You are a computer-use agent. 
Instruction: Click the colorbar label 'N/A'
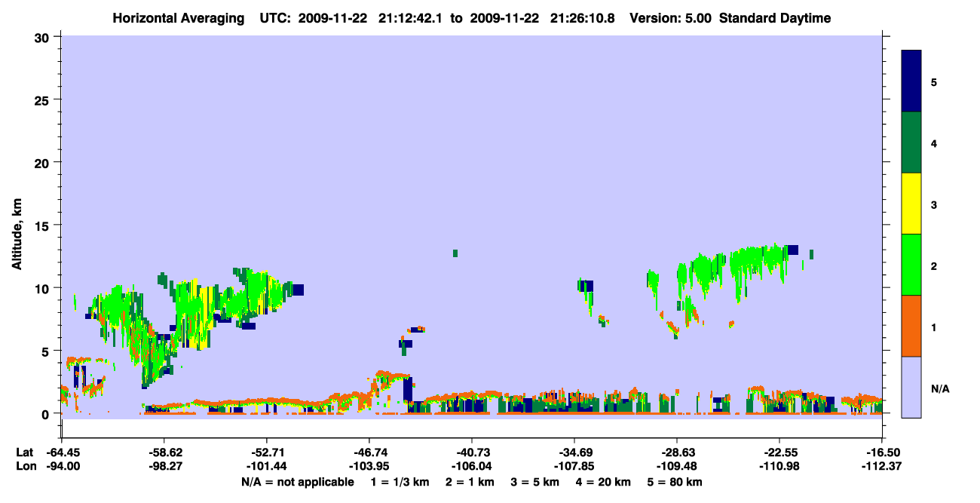(x=940, y=389)
